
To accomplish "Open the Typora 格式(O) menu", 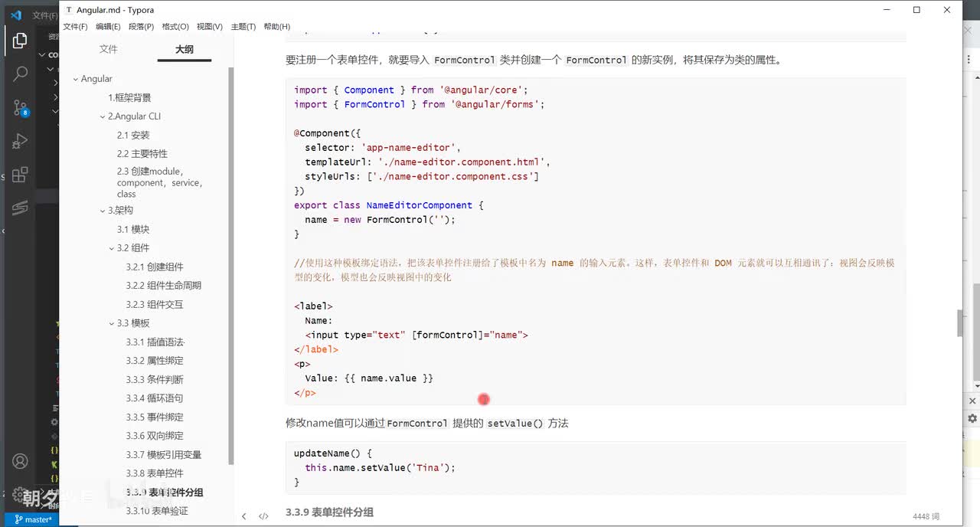I will point(175,27).
